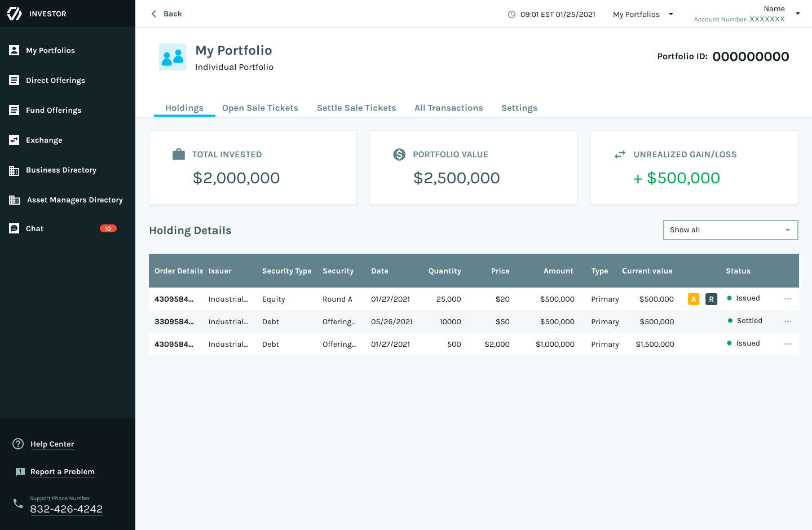812x530 pixels.
Task: Click the Report a Problem icon
Action: [x=20, y=472]
